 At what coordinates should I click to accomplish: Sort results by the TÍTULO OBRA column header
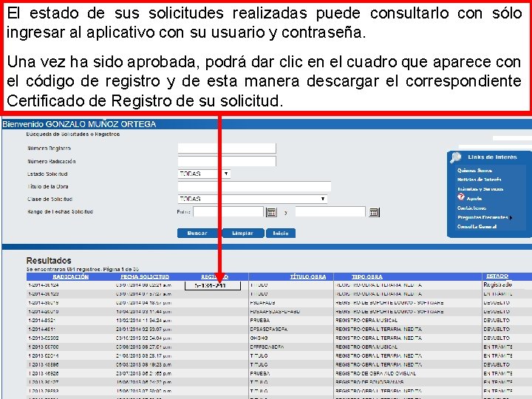307,276
